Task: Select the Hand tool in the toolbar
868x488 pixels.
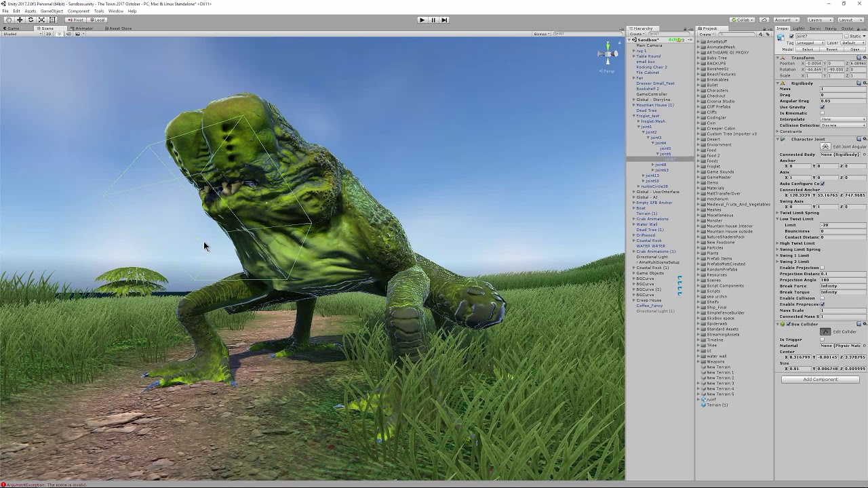Action: [9, 20]
